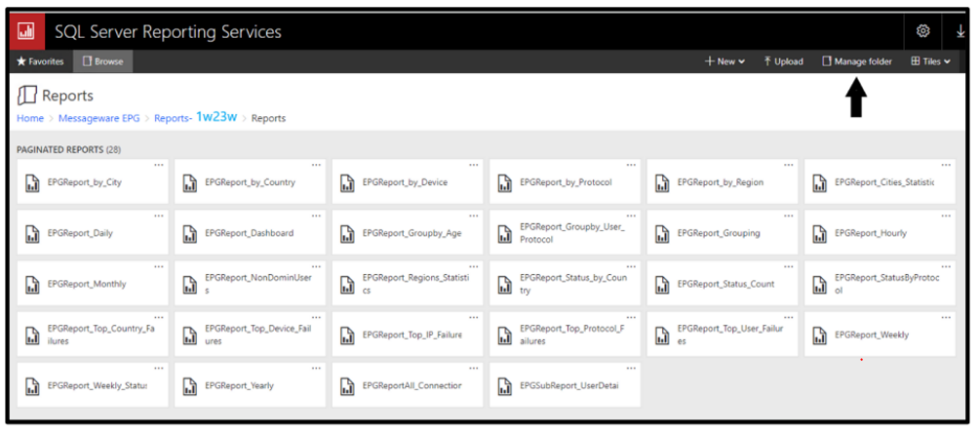Open ellipsis menu on EPGReport_by_City tile
Image resolution: width=980 pixels, height=434 pixels.
[159, 165]
